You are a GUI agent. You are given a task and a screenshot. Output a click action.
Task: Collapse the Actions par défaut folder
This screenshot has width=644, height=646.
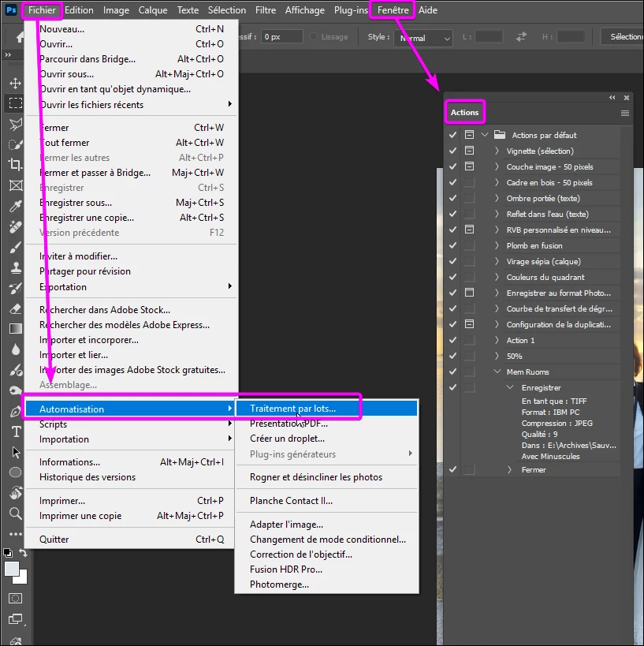(484, 135)
